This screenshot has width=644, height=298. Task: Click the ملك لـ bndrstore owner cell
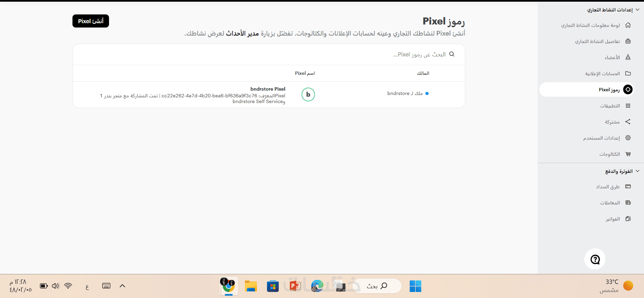[x=408, y=93]
